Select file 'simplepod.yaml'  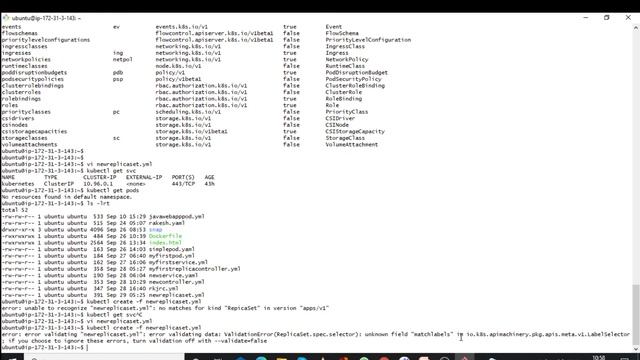point(172,249)
